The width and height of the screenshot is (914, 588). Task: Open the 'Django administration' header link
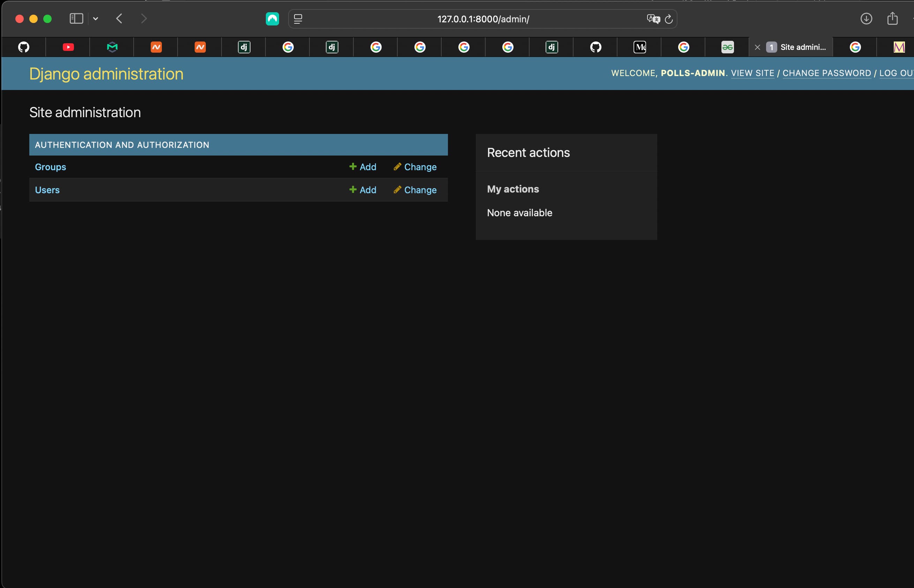[x=106, y=74]
